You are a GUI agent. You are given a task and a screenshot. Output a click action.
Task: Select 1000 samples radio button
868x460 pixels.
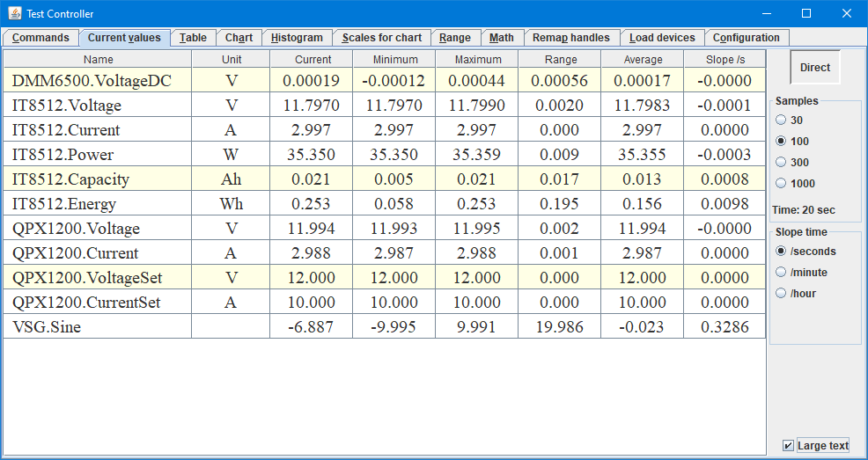[x=781, y=183]
